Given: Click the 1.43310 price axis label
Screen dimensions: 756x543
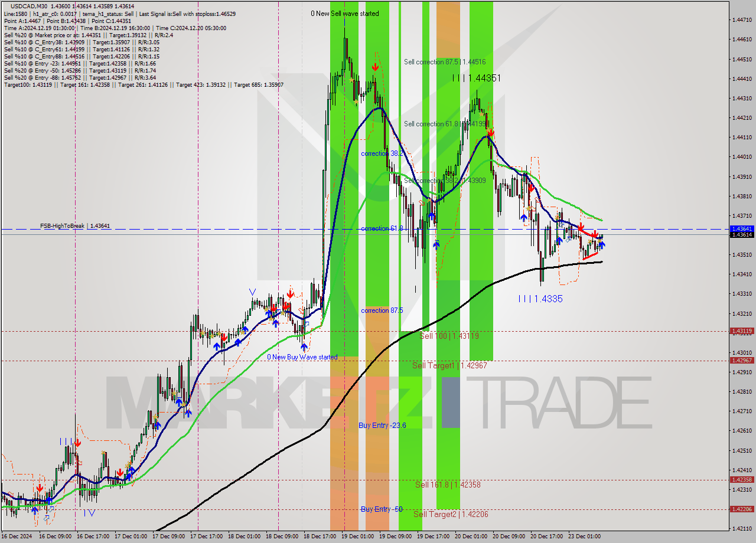Looking at the screenshot, I should [x=742, y=293].
